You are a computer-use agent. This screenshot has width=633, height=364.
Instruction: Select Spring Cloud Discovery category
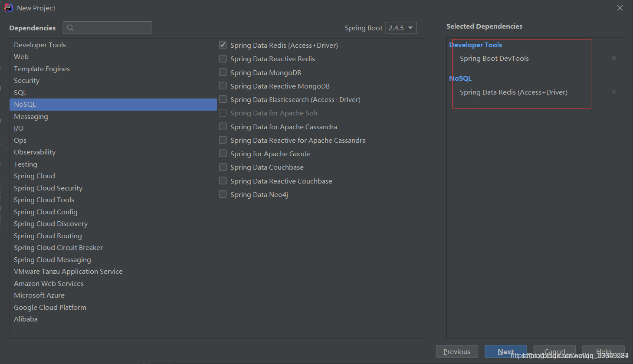(113, 223)
